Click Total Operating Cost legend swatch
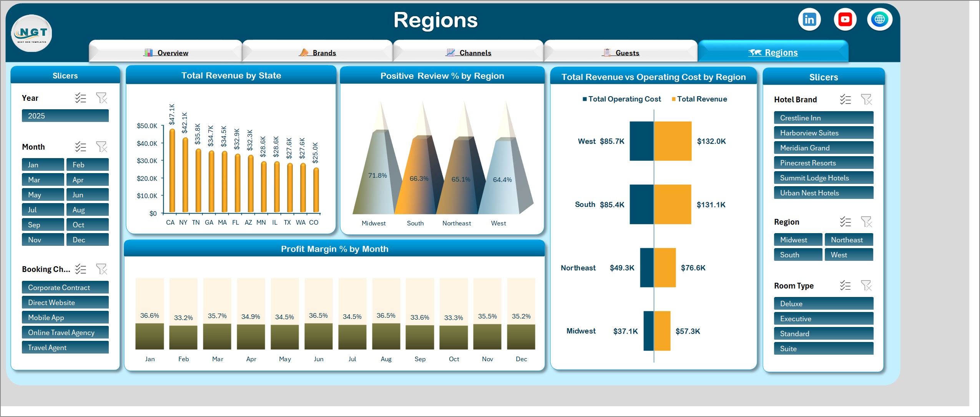This screenshot has height=417, width=980. (x=585, y=99)
